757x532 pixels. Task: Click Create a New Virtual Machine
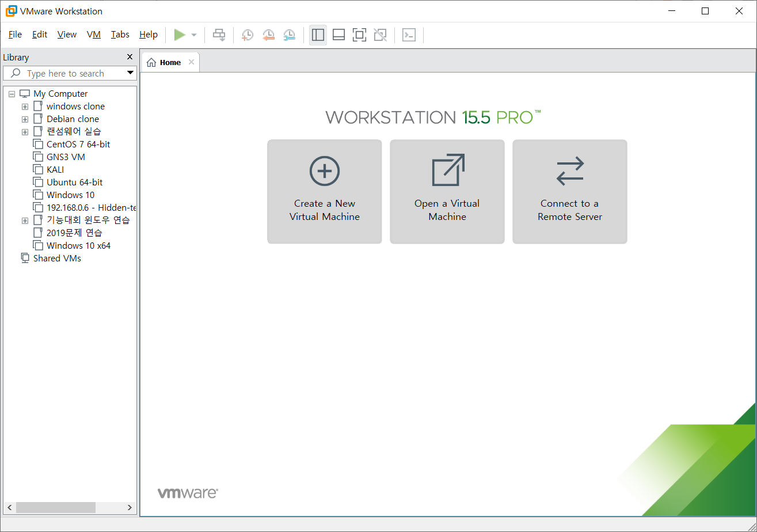[x=325, y=192]
